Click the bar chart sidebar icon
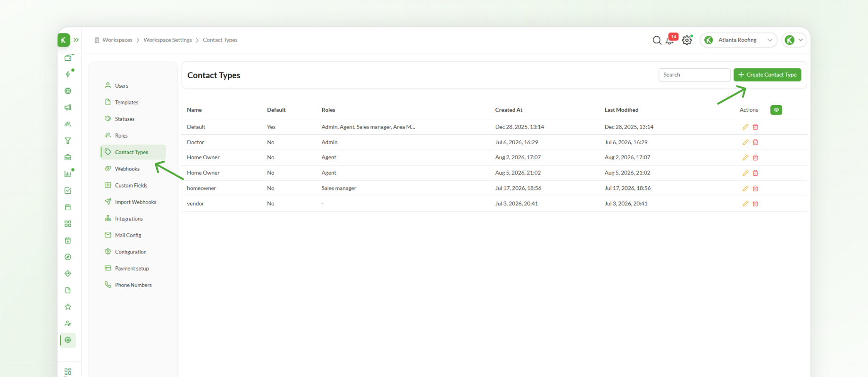The width and height of the screenshot is (868, 377). 68,174
